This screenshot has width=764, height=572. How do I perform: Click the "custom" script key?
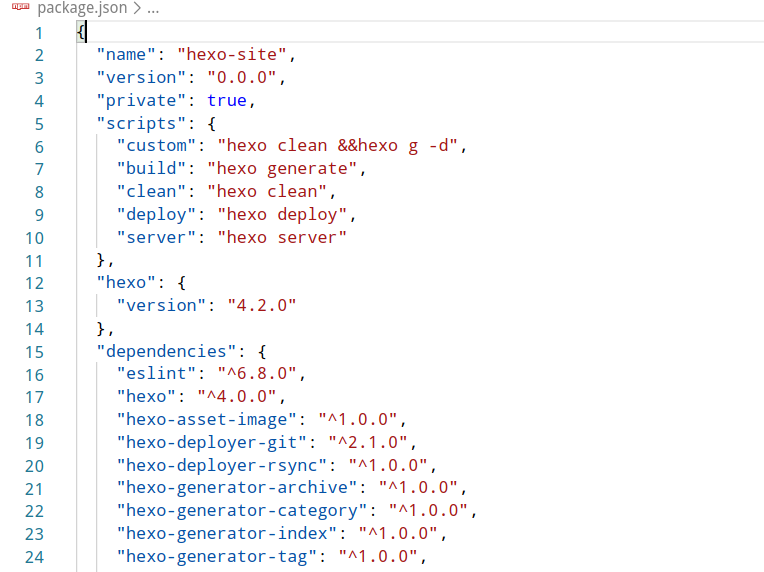pos(156,146)
